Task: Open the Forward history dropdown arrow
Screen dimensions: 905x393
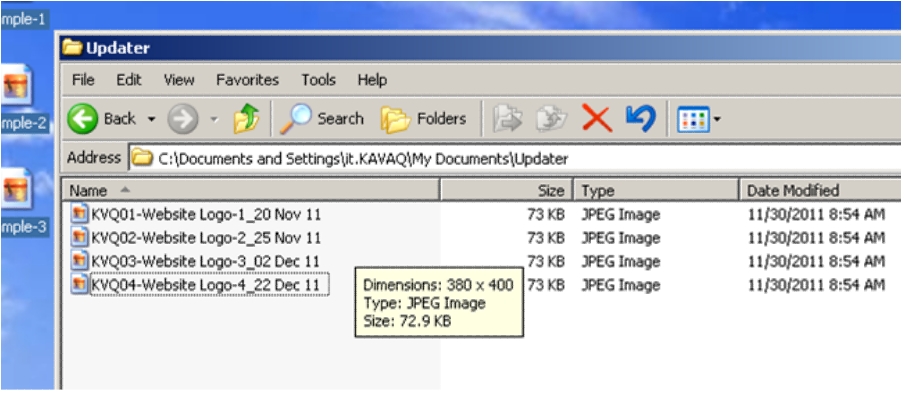Action: pos(214,119)
